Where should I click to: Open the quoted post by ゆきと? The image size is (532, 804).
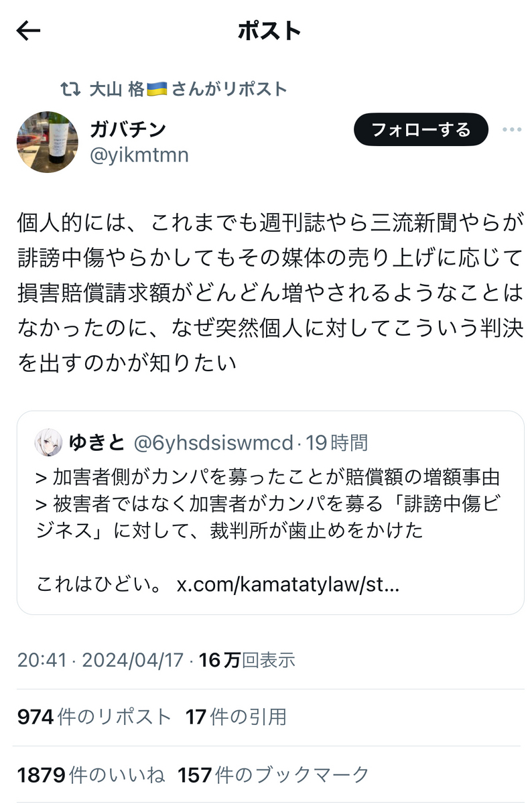coord(270,513)
